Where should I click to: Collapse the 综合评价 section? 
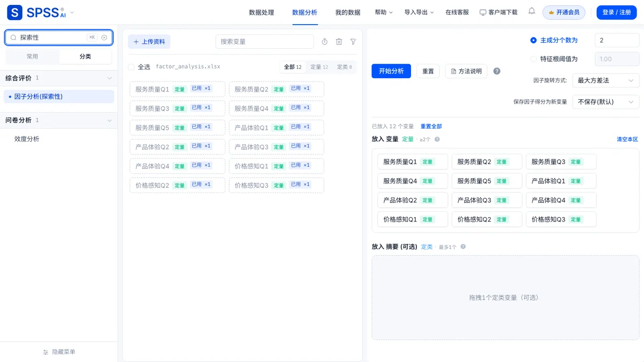pyautogui.click(x=109, y=78)
